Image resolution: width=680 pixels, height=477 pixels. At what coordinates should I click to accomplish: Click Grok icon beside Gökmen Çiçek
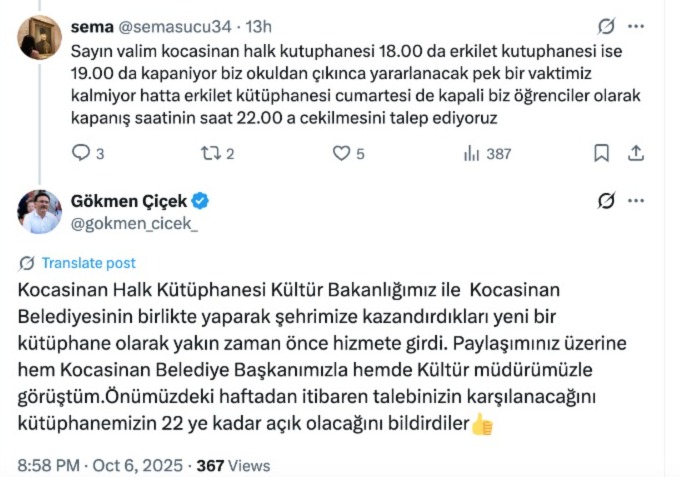605,201
